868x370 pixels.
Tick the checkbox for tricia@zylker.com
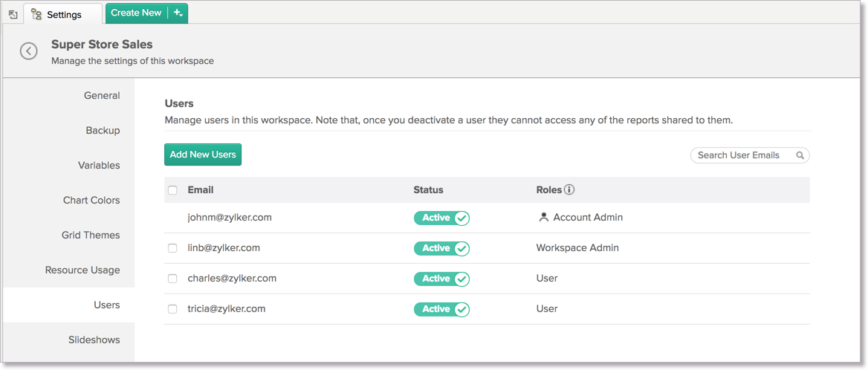pyautogui.click(x=172, y=309)
